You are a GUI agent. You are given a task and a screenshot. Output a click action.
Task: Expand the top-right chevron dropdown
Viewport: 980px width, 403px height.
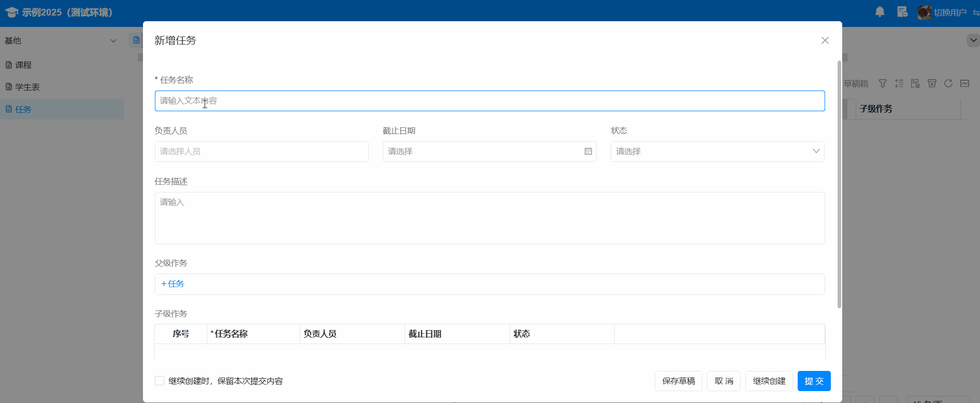pyautogui.click(x=973, y=40)
